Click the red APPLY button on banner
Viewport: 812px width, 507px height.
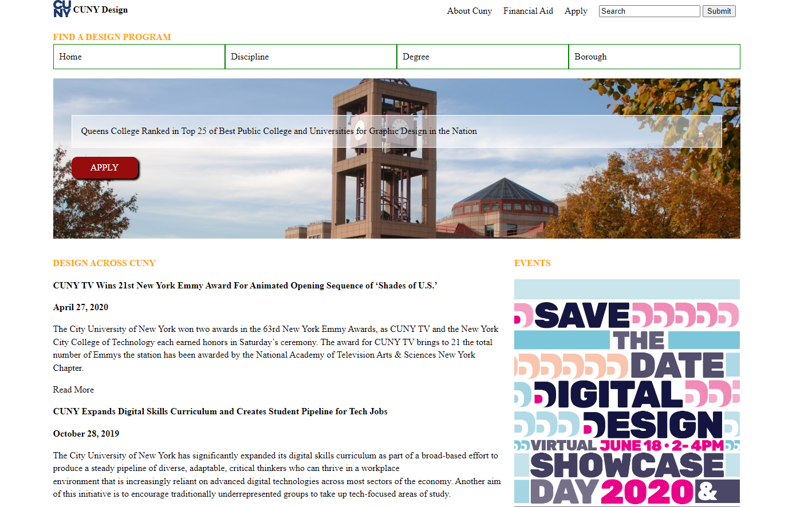tap(105, 168)
